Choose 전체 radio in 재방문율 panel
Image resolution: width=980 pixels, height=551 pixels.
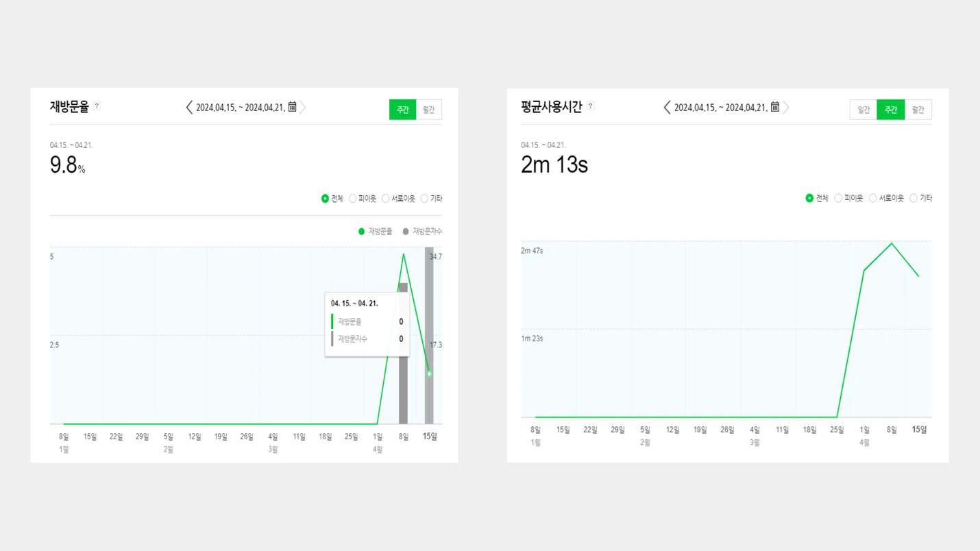tap(325, 199)
